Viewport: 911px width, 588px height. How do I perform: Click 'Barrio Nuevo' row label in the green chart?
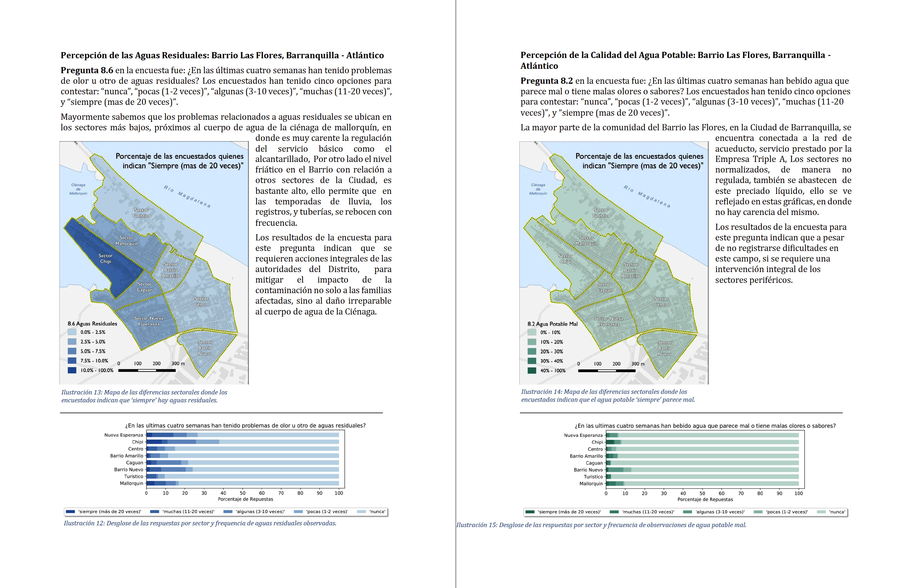588,470
